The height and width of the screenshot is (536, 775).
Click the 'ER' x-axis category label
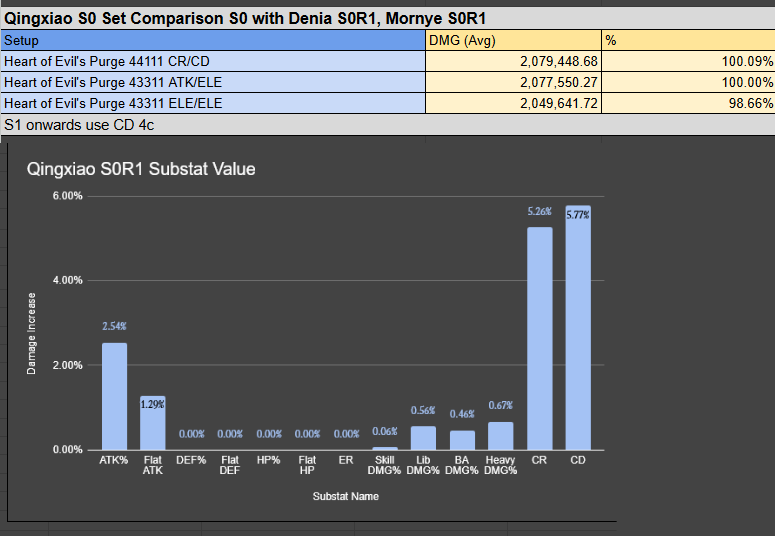[346, 460]
